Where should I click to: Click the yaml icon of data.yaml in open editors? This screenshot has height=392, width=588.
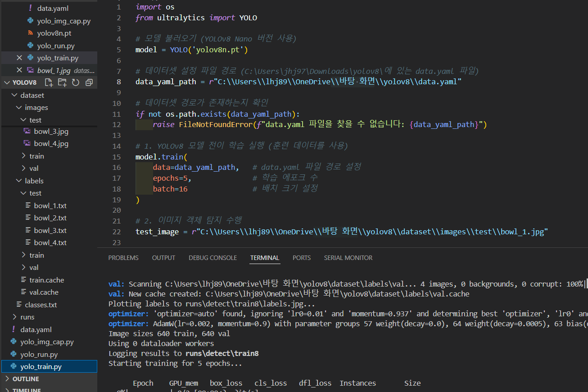click(30, 8)
